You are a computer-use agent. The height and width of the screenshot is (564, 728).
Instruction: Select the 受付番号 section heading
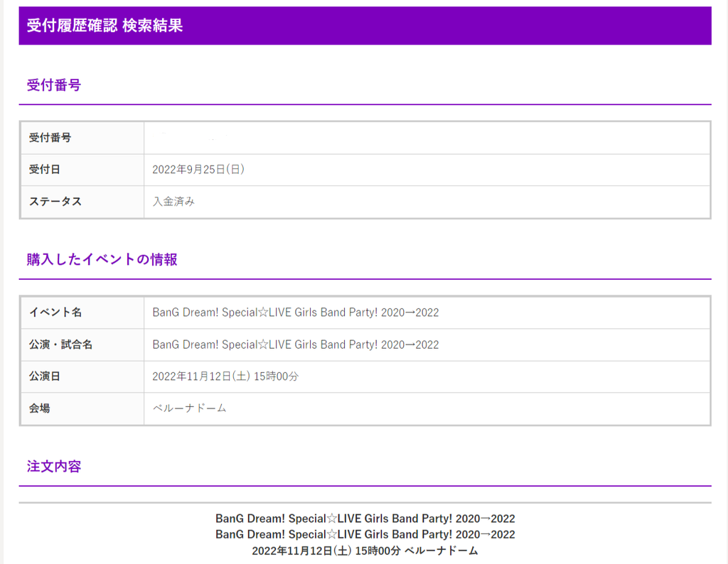click(x=54, y=85)
